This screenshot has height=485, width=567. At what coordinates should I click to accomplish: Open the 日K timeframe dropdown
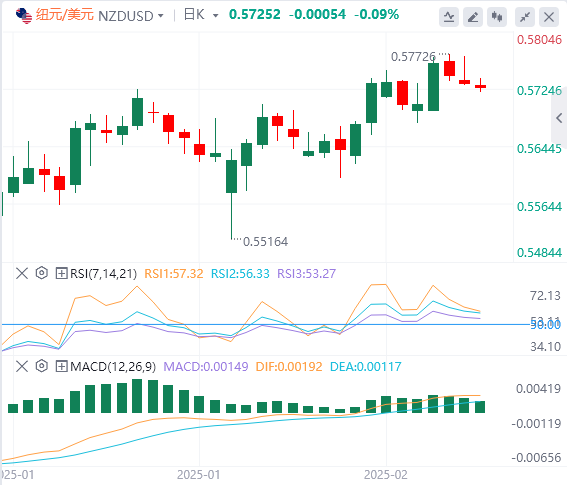pyautogui.click(x=201, y=15)
